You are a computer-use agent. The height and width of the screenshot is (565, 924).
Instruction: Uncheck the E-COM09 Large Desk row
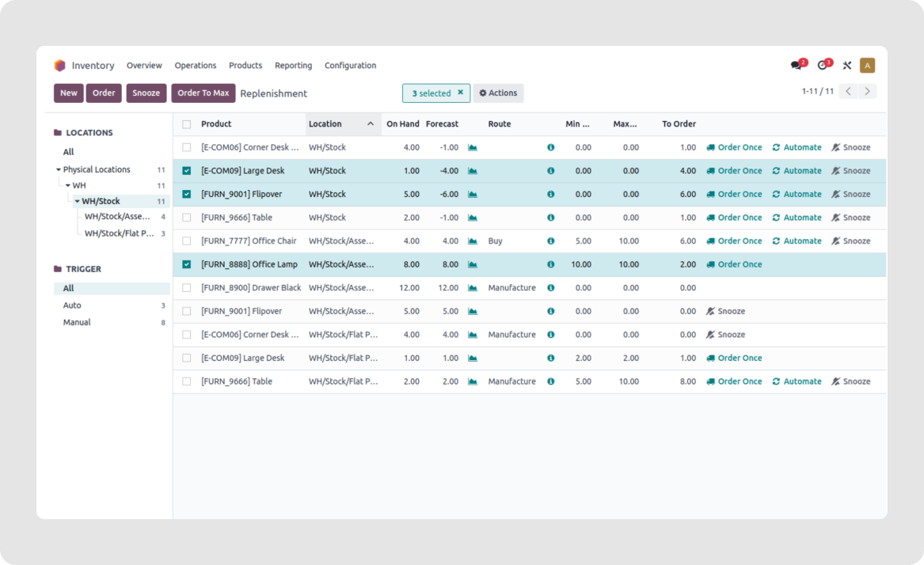pyautogui.click(x=186, y=170)
